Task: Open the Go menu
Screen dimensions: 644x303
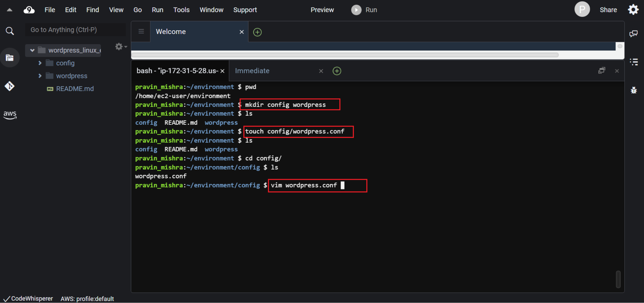Action: point(137,10)
